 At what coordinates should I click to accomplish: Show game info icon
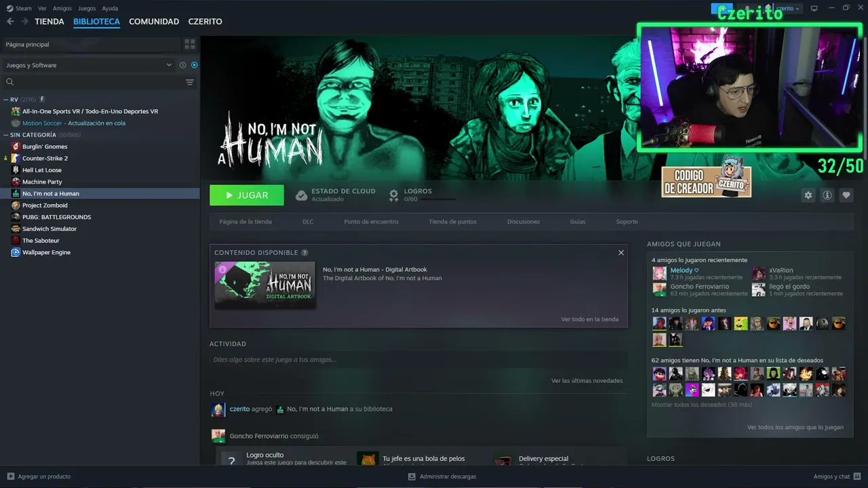827,195
